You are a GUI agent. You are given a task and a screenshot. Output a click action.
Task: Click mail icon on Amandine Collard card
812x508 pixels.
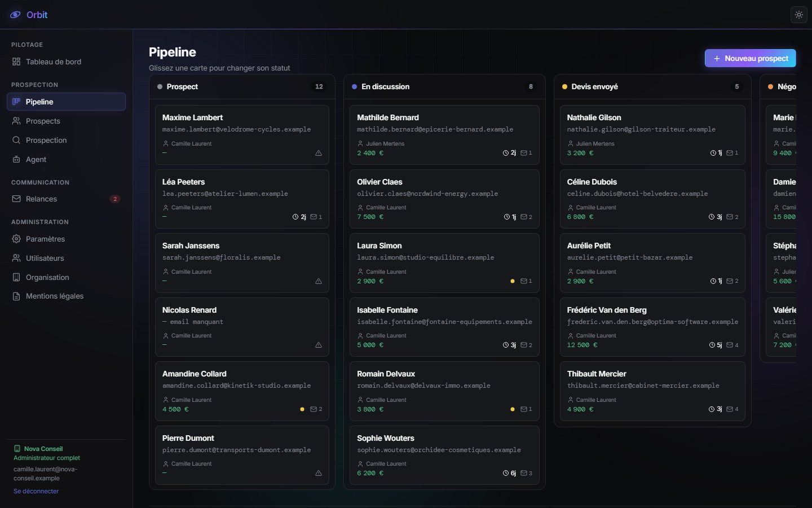pos(314,409)
